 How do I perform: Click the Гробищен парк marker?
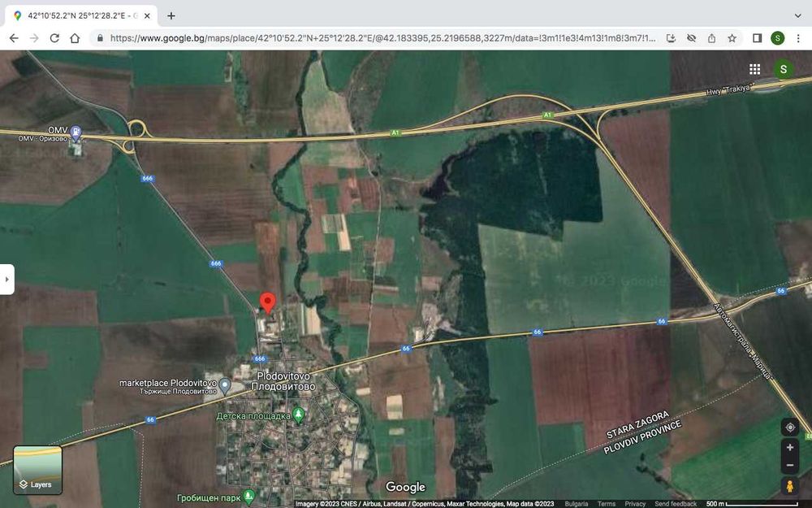[249, 497]
